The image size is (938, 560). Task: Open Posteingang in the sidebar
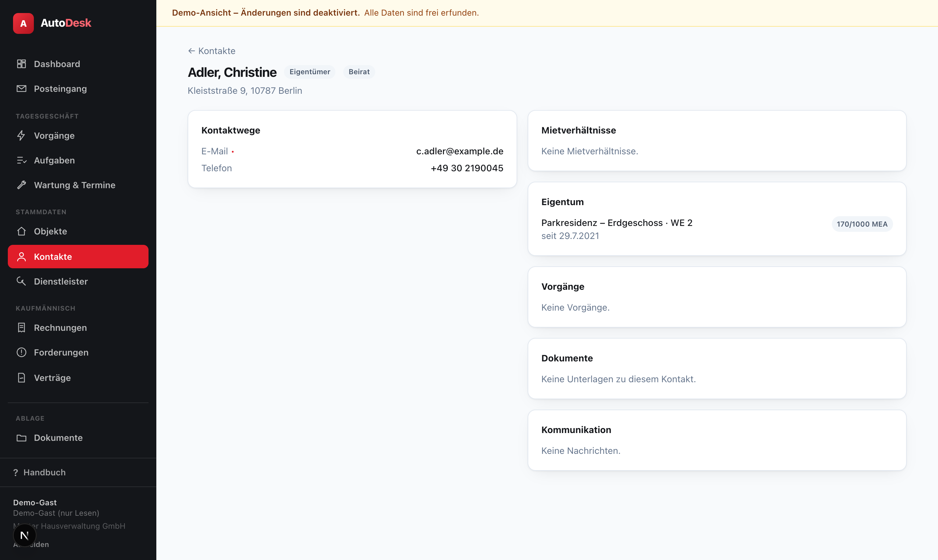(x=78, y=89)
